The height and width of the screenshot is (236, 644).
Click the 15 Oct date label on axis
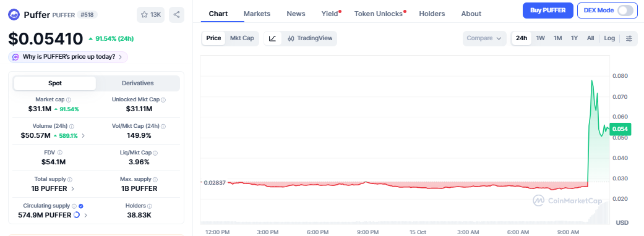[x=418, y=232]
